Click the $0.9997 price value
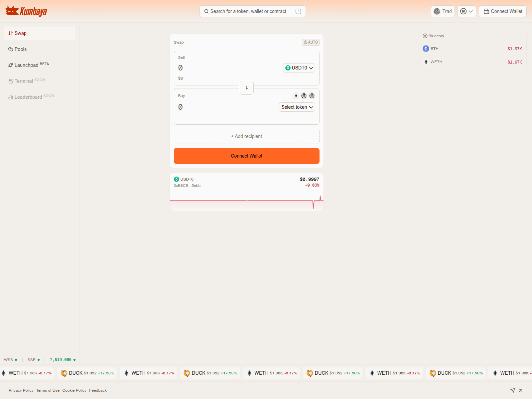Image resolution: width=532 pixels, height=399 pixels. tap(310, 179)
